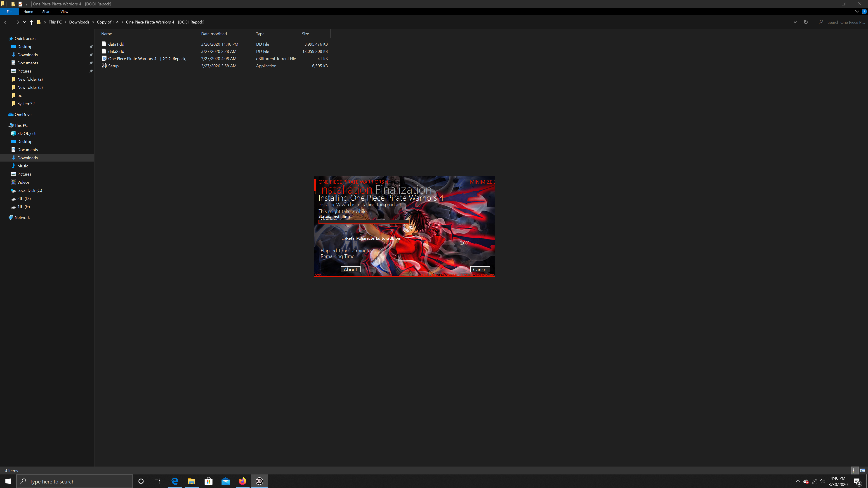Open Task View on taskbar
The image size is (868, 488).
tap(157, 481)
